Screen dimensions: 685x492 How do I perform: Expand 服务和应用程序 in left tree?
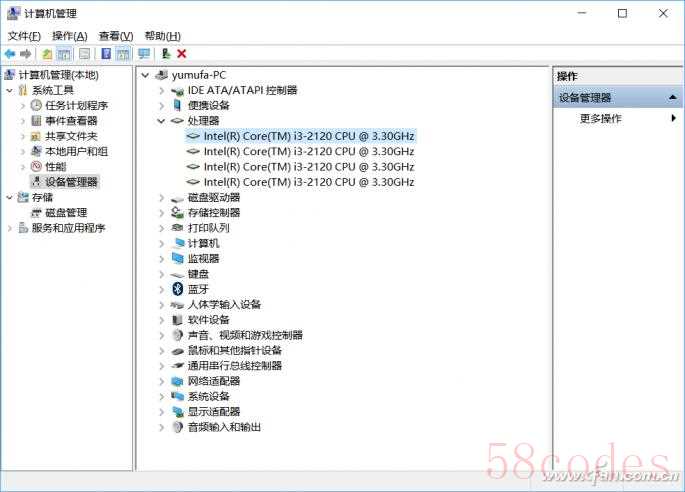point(10,228)
